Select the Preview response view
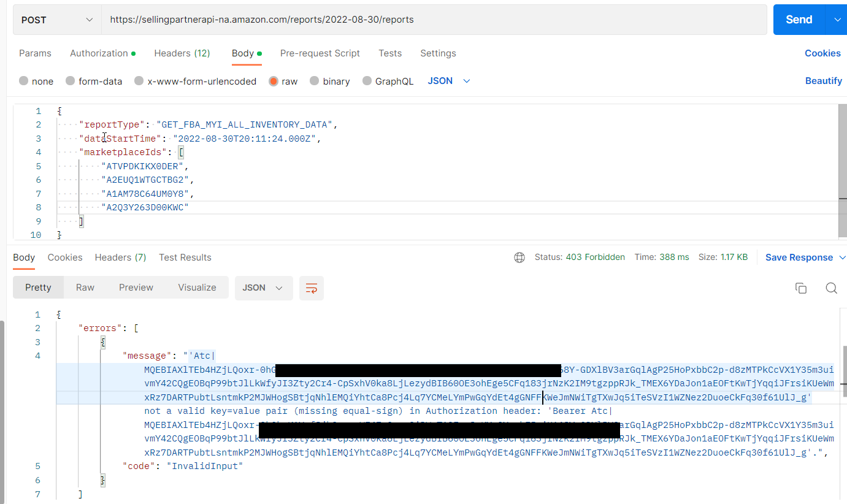Viewport: 847px width, 504px height. point(136,288)
